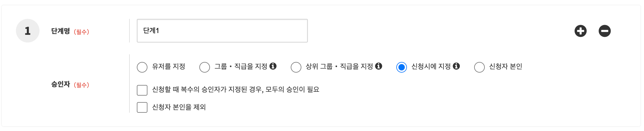
Task: Click the red (필수) marker beside 단계명
Action: [x=81, y=32]
